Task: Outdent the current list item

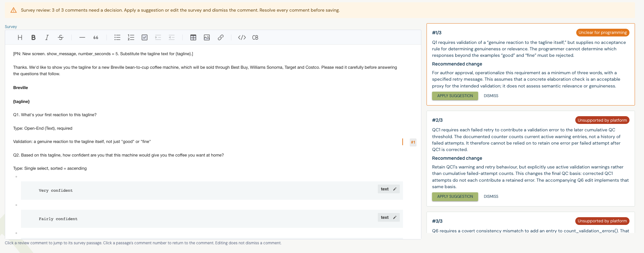Action: [172, 37]
